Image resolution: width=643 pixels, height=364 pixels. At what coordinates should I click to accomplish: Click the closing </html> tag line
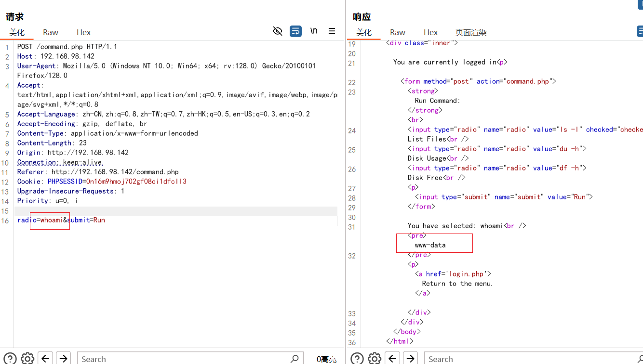pyautogui.click(x=400, y=341)
